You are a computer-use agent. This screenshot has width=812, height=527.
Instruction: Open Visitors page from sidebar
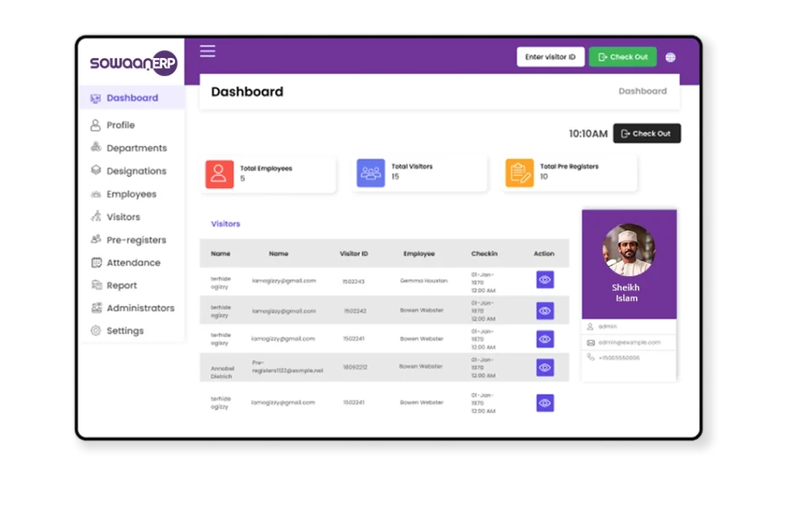123,217
